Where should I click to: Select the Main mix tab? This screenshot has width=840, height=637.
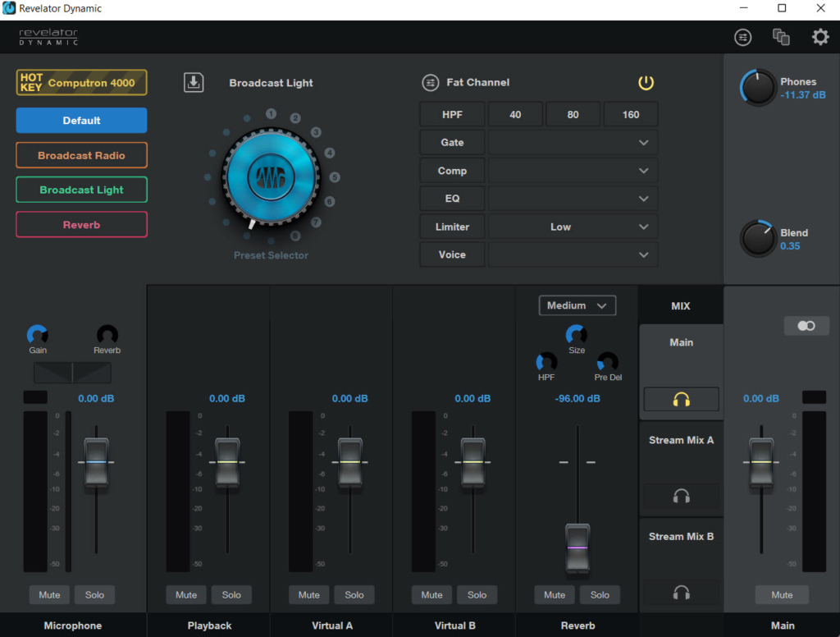point(681,342)
